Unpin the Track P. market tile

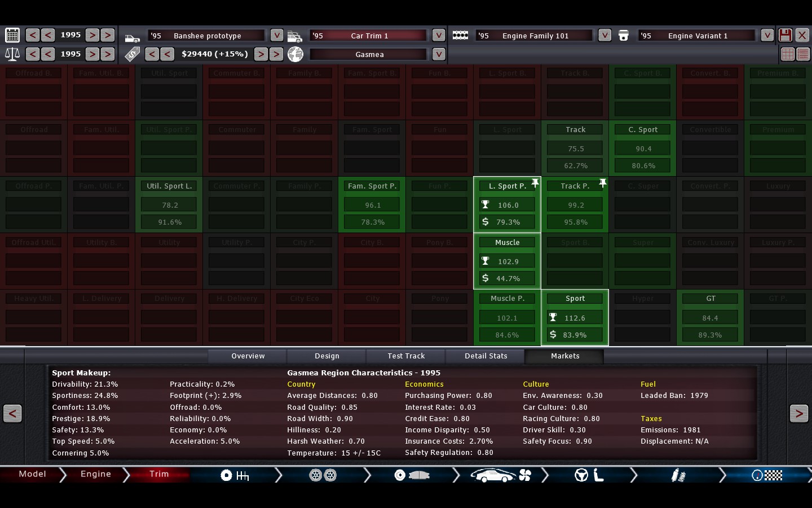pyautogui.click(x=603, y=183)
